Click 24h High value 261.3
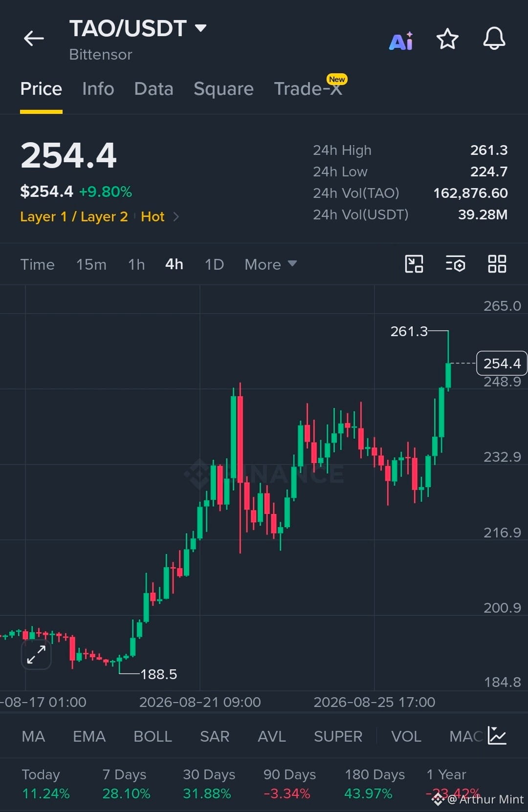 489,150
